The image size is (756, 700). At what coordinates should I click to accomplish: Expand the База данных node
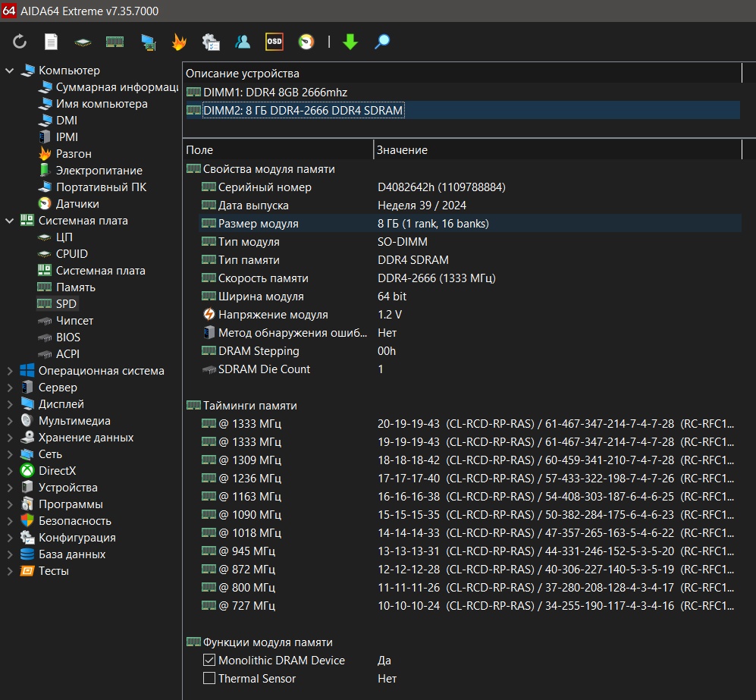point(9,554)
